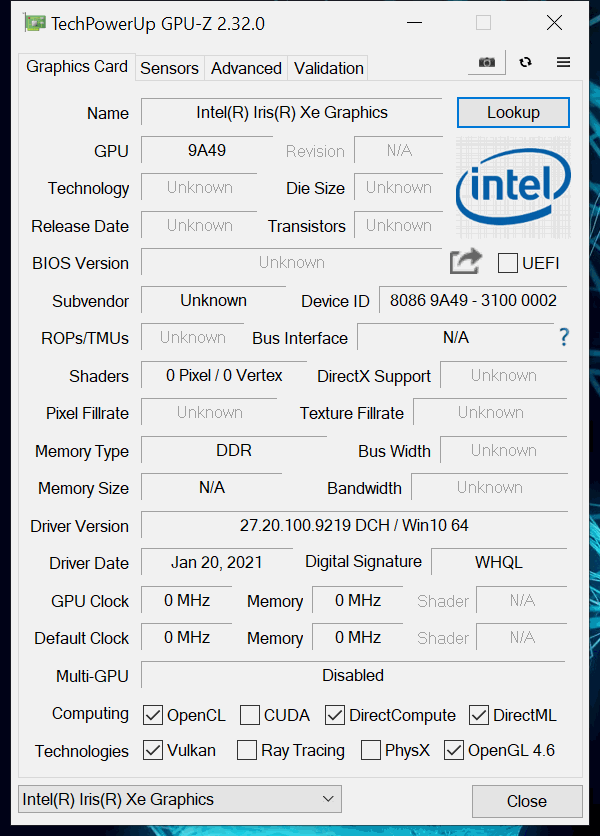The image size is (600, 836).
Task: Click the Driver Version field 27.20.100.9219 DCH
Action: (x=354, y=525)
